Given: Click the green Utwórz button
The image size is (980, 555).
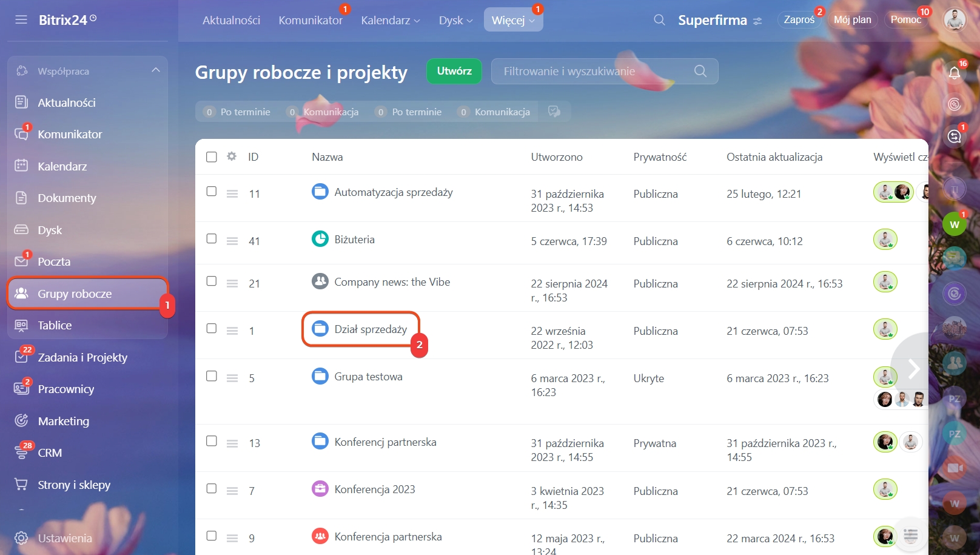Looking at the screenshot, I should (x=454, y=71).
